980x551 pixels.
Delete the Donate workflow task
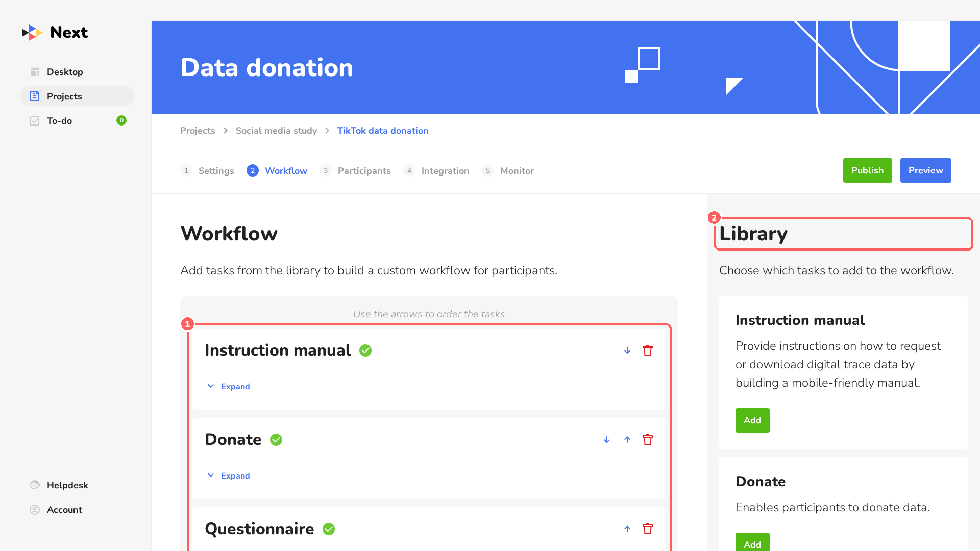coord(648,440)
